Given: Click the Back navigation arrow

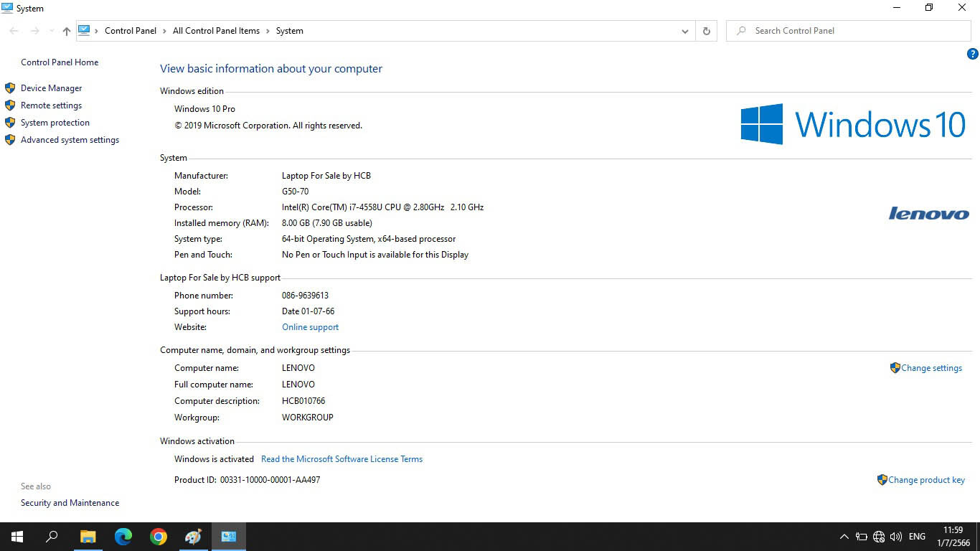Looking at the screenshot, I should pyautogui.click(x=14, y=31).
